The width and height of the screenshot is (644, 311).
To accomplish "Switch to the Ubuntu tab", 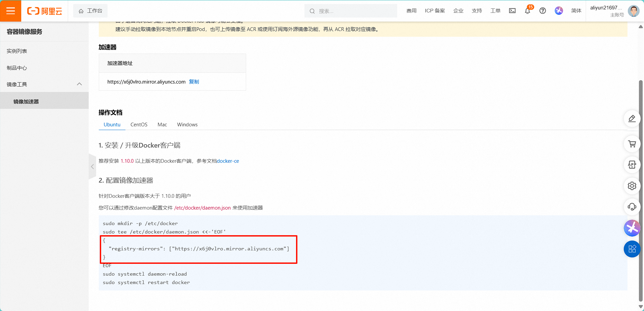I will click(x=112, y=124).
